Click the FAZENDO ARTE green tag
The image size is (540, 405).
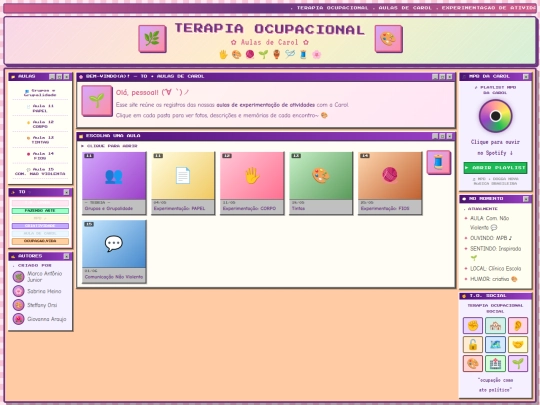[x=40, y=210]
